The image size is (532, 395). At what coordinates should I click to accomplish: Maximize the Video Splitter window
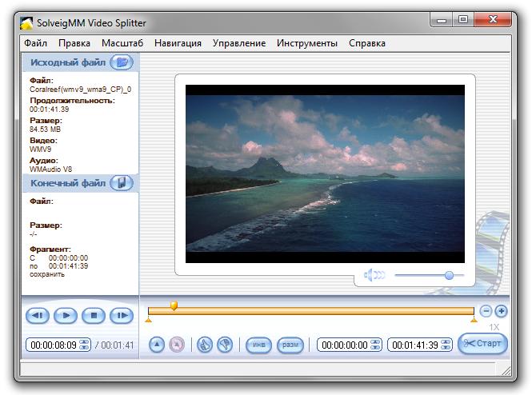(x=463, y=20)
